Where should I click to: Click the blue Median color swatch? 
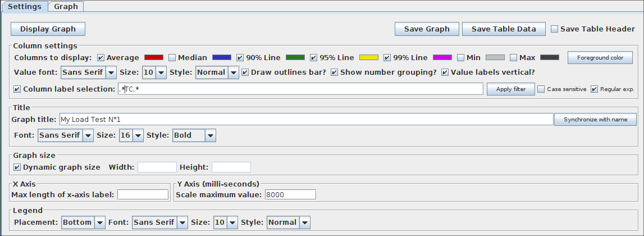click(222, 57)
